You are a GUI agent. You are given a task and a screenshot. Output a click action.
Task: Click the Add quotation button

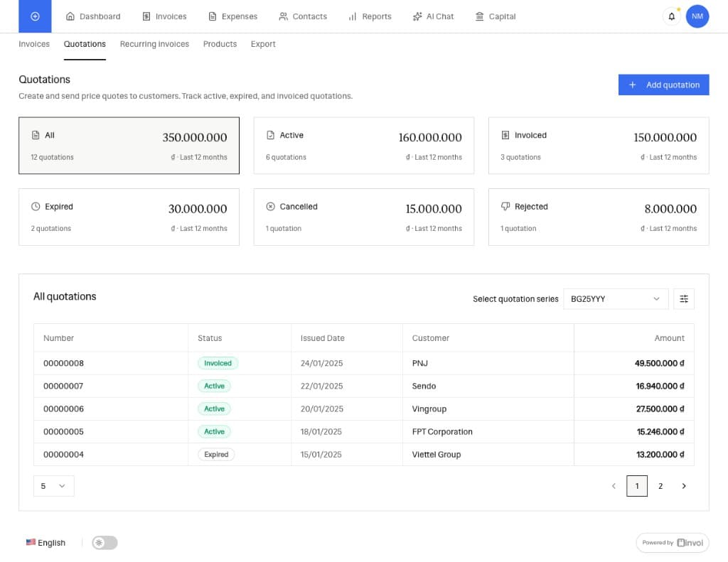click(663, 85)
